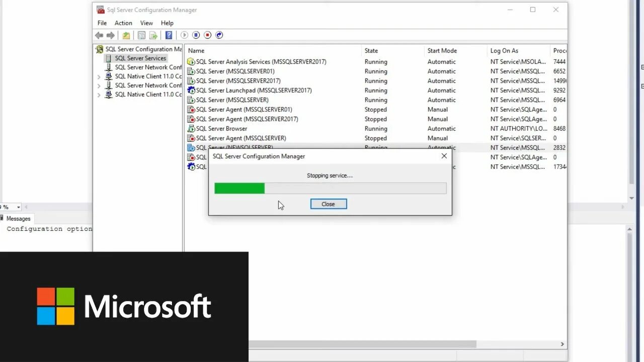Click the NT AUTHORITY\LO... log on cell
Viewport: 644px width, 362px height.
coord(519,129)
